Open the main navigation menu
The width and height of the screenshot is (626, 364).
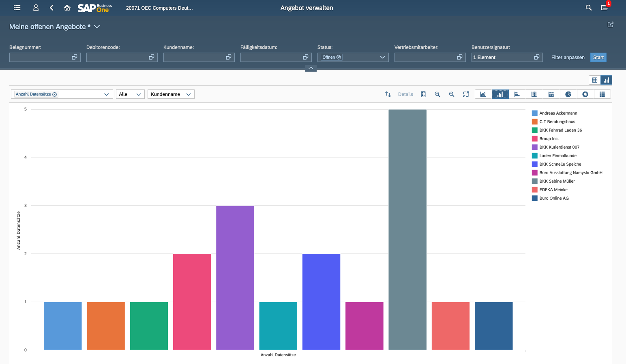coord(17,8)
